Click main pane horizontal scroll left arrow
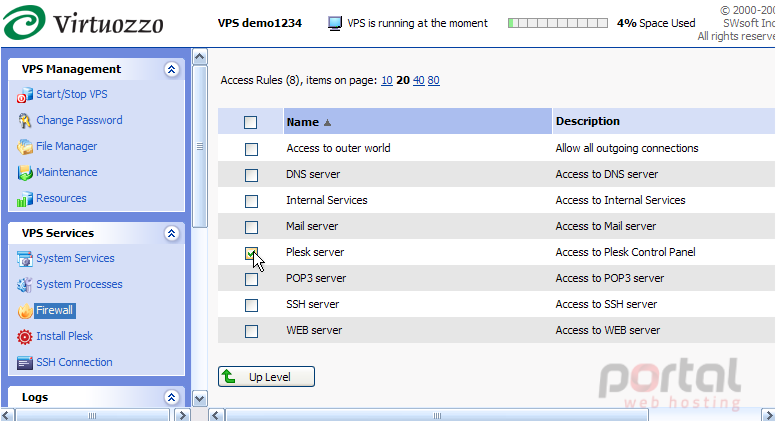This screenshot has height=422, width=776. coord(216,415)
